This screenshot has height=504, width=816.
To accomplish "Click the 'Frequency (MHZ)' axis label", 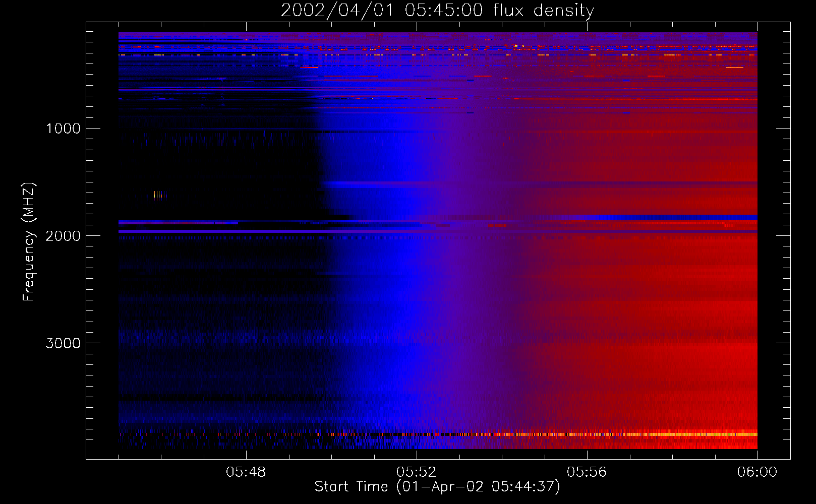I will 28,242.
